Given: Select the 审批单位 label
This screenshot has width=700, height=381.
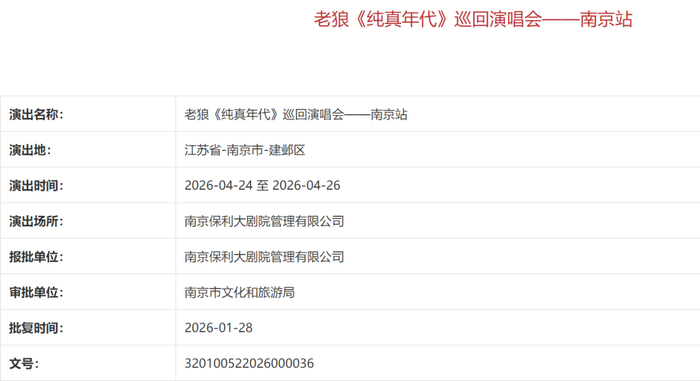Looking at the screenshot, I should pos(36,293).
